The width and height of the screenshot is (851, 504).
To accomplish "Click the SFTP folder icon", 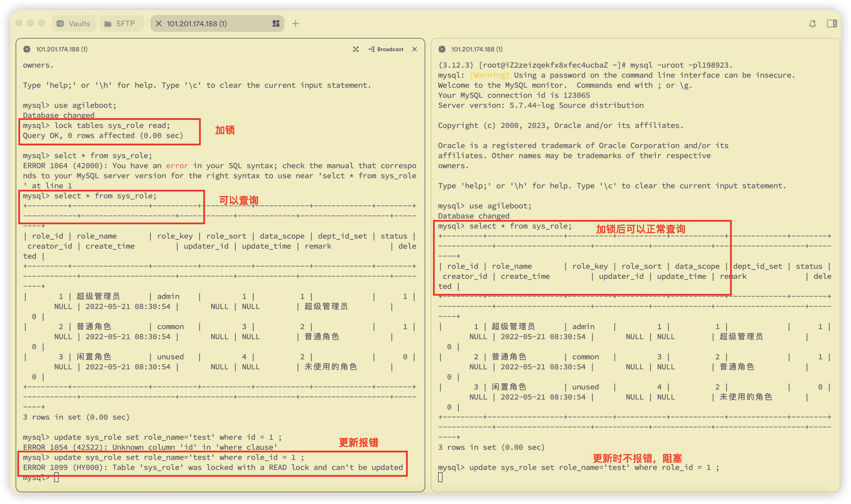I will click(x=108, y=23).
